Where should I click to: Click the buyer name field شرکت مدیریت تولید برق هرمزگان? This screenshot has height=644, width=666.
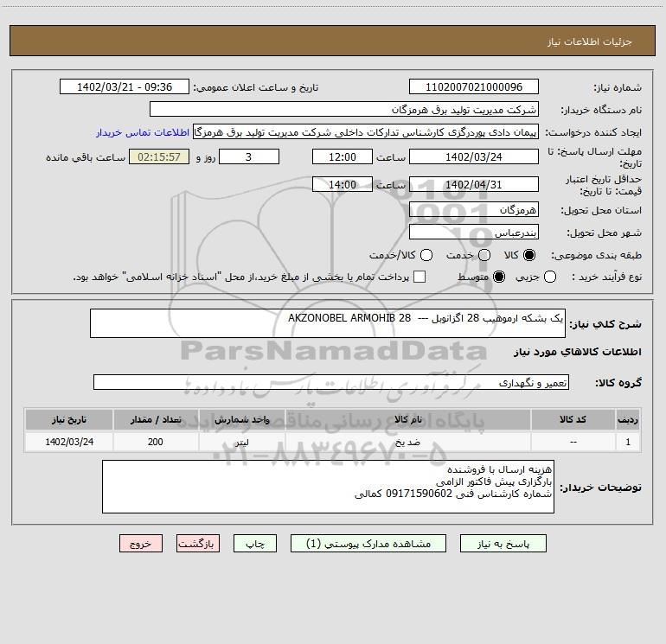(344, 109)
